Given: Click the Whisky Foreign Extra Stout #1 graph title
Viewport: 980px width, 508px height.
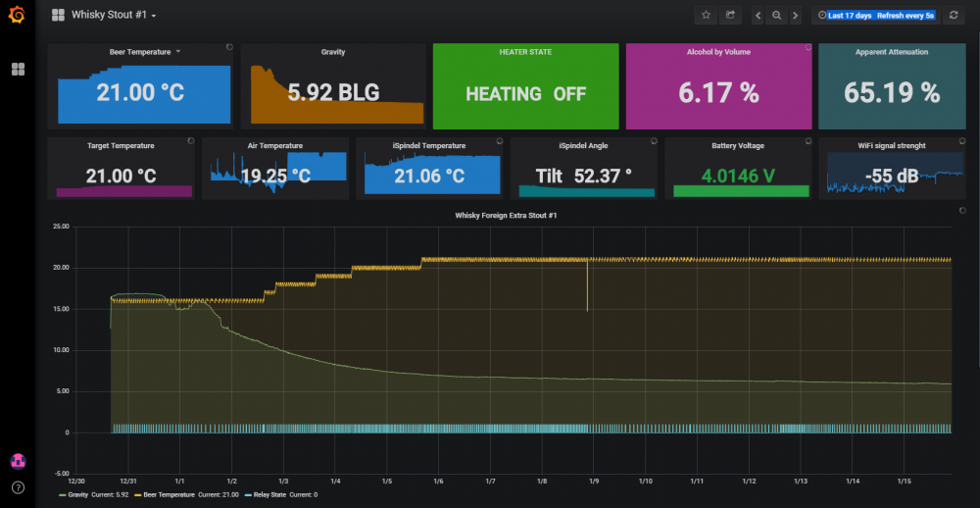Looking at the screenshot, I should coord(506,215).
